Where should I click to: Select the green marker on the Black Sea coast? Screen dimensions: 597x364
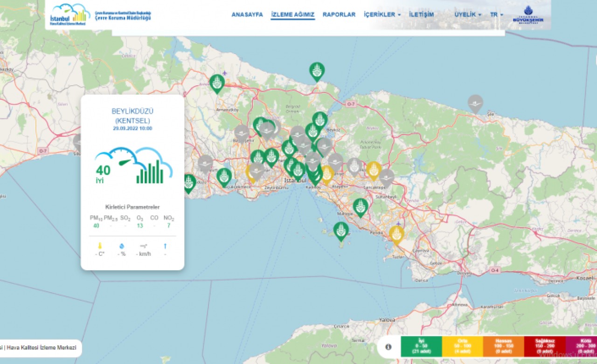[x=317, y=71]
